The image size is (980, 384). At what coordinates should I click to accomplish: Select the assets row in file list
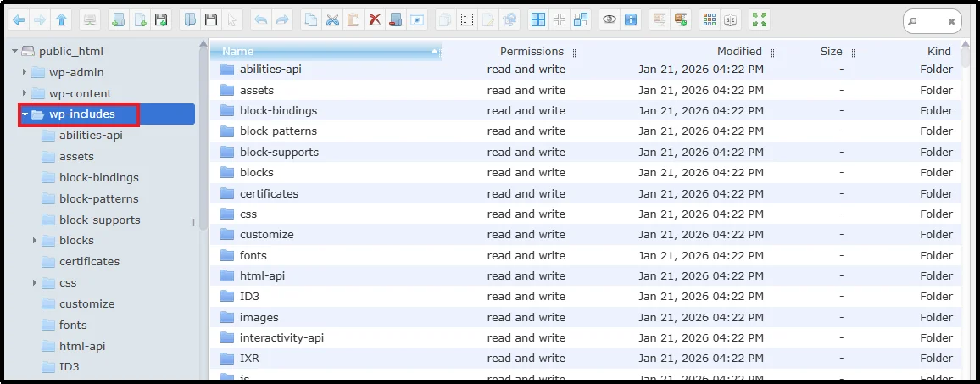point(587,90)
